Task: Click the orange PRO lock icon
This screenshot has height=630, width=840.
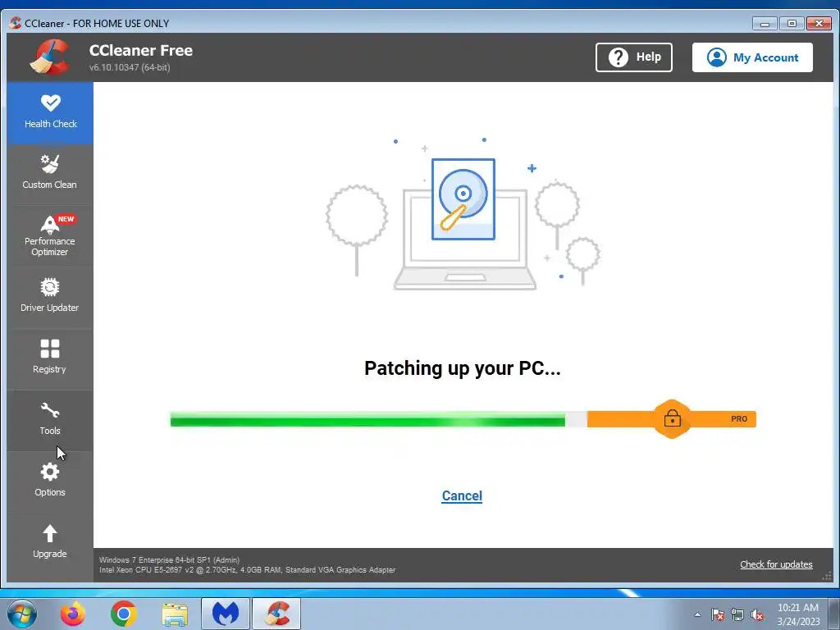Action: coord(673,419)
